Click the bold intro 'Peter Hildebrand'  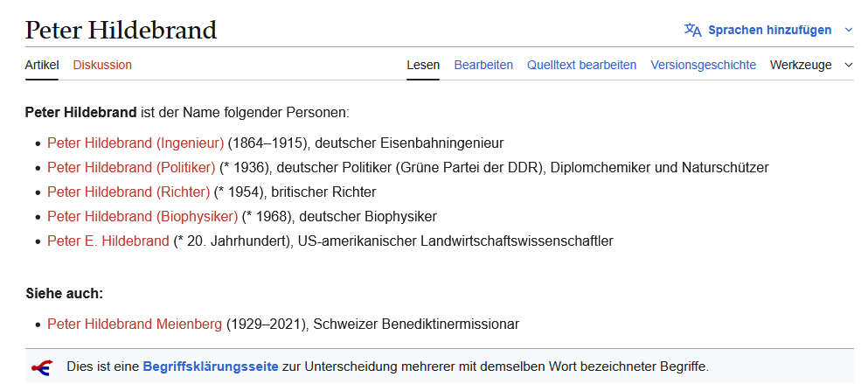pyautogui.click(x=80, y=113)
